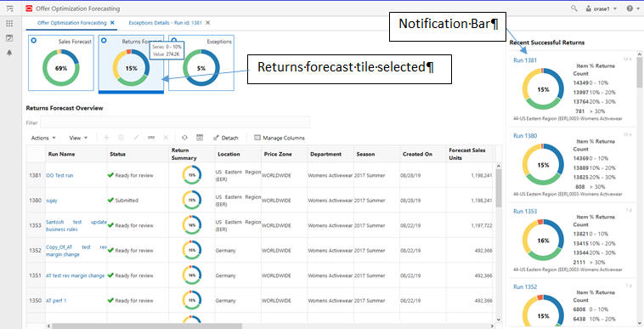Image resolution: width=644 pixels, height=329 pixels.
Task: Sort by the Run Name column header
Action: pos(61,154)
